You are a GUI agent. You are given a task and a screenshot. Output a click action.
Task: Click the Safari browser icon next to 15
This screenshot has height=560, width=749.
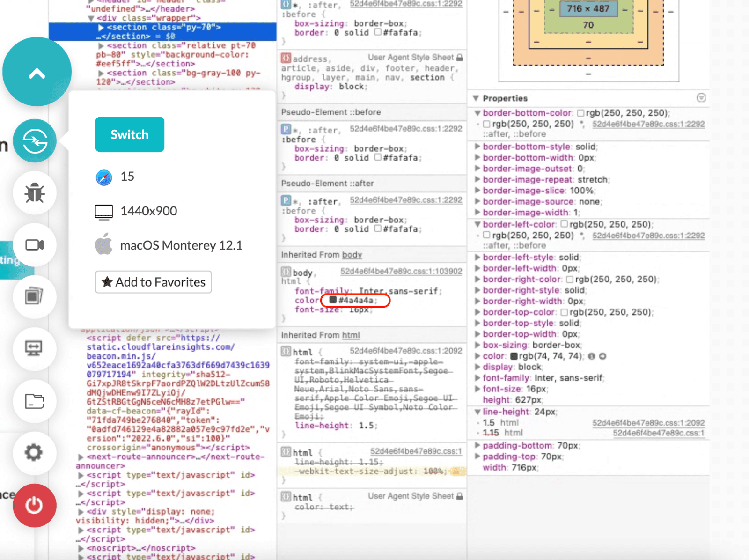tap(104, 177)
